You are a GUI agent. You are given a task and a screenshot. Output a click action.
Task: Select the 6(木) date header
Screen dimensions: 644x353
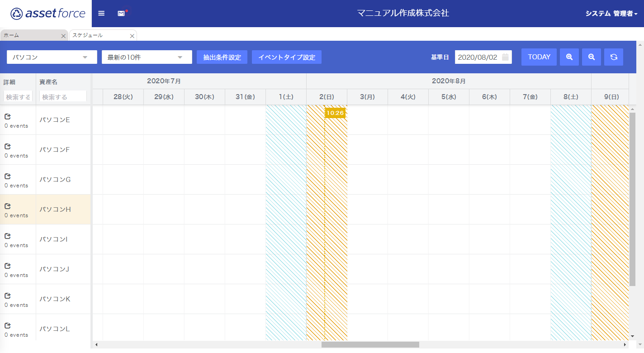(x=489, y=97)
